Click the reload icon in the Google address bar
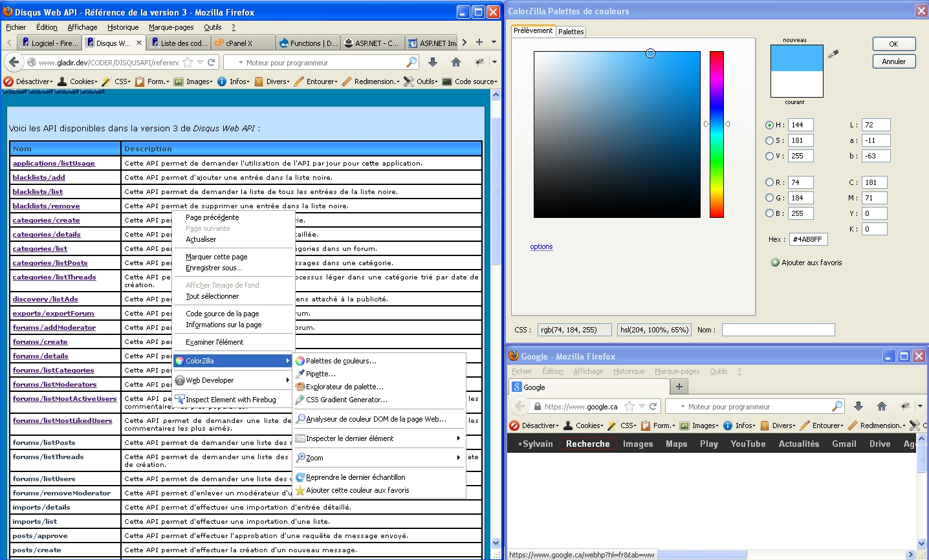 [x=653, y=407]
